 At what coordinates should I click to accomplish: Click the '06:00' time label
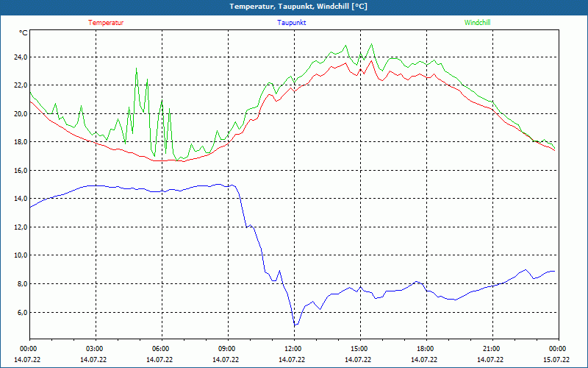[x=162, y=349]
